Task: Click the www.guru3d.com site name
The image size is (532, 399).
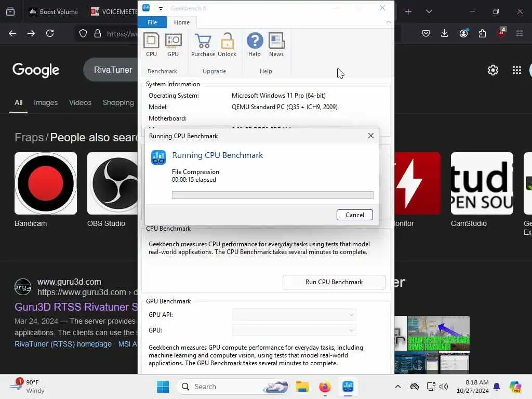Action: pyautogui.click(x=69, y=282)
